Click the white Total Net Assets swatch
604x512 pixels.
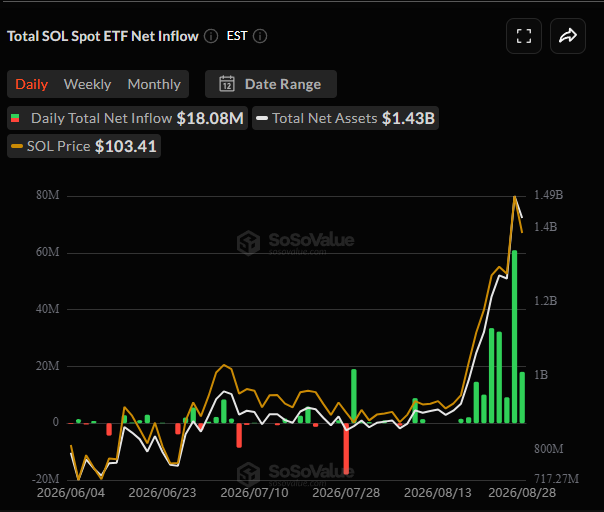click(x=262, y=118)
